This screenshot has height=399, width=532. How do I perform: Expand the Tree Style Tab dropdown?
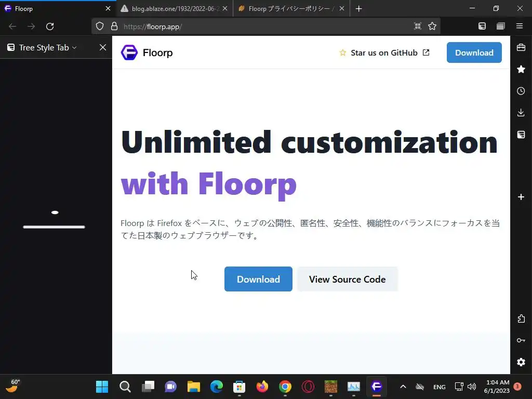tap(74, 48)
